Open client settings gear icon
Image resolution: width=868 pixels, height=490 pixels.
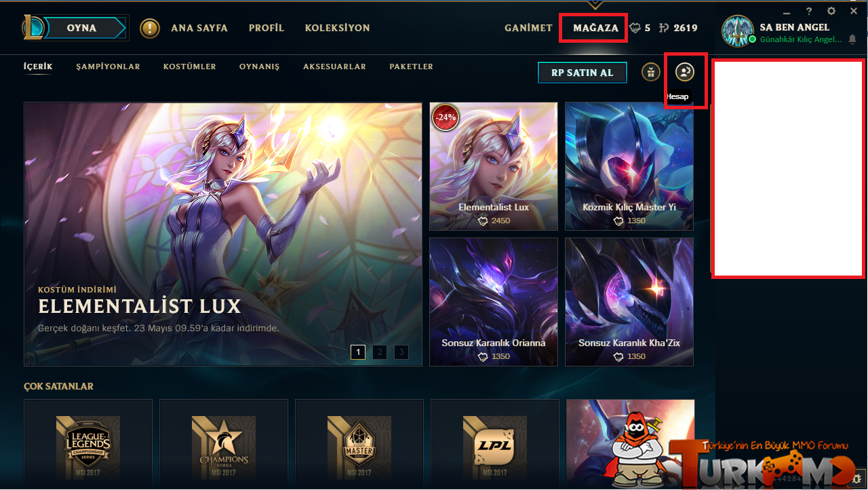coord(831,12)
